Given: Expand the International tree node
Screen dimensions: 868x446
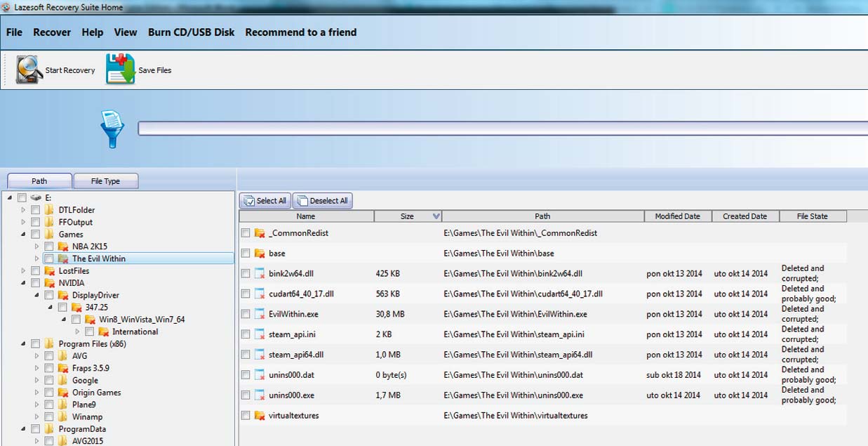Looking at the screenshot, I should coord(78,332).
